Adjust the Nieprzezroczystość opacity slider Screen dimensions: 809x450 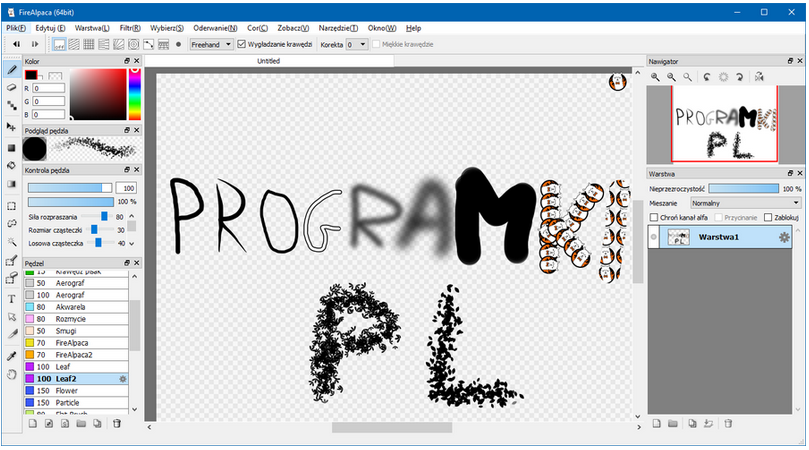[x=743, y=189]
